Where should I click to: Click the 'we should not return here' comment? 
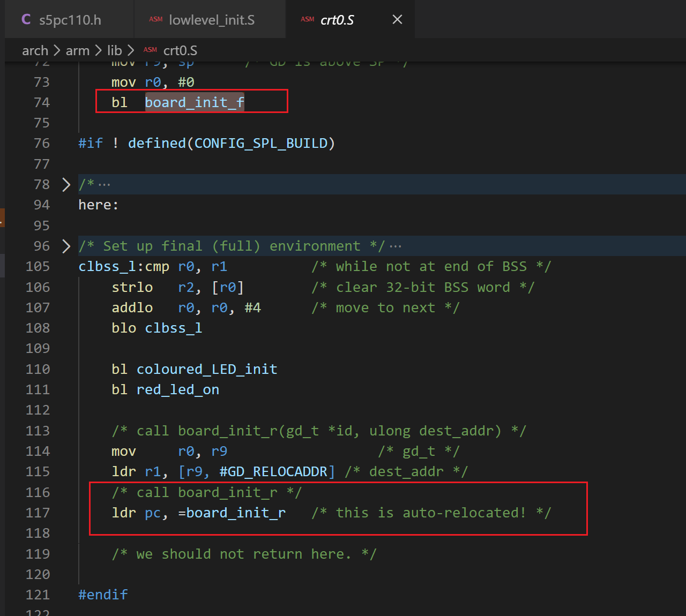244,554
